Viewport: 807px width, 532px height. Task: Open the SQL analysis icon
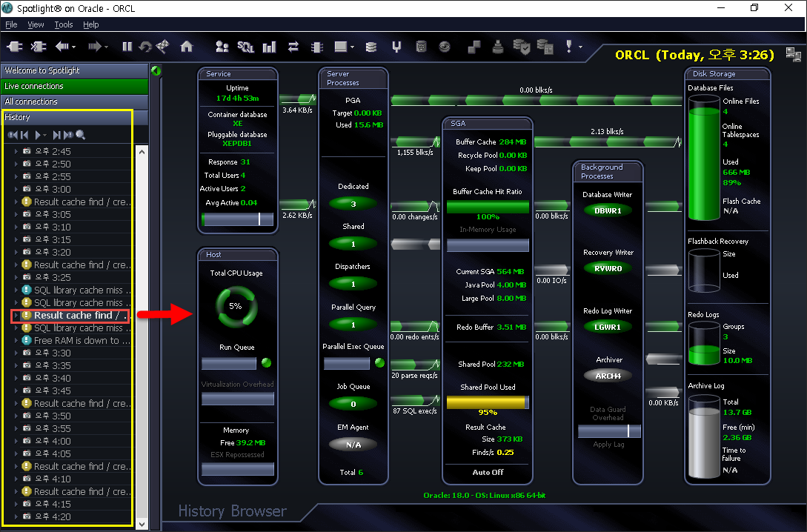pyautogui.click(x=245, y=47)
